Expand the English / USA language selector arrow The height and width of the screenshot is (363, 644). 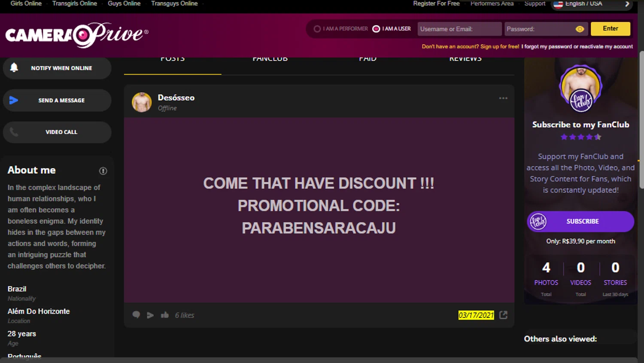pos(627,4)
